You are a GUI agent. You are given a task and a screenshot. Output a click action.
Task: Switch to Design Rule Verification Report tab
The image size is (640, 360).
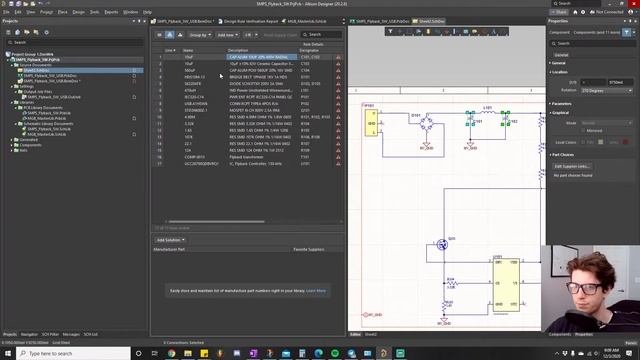pyautogui.click(x=248, y=21)
